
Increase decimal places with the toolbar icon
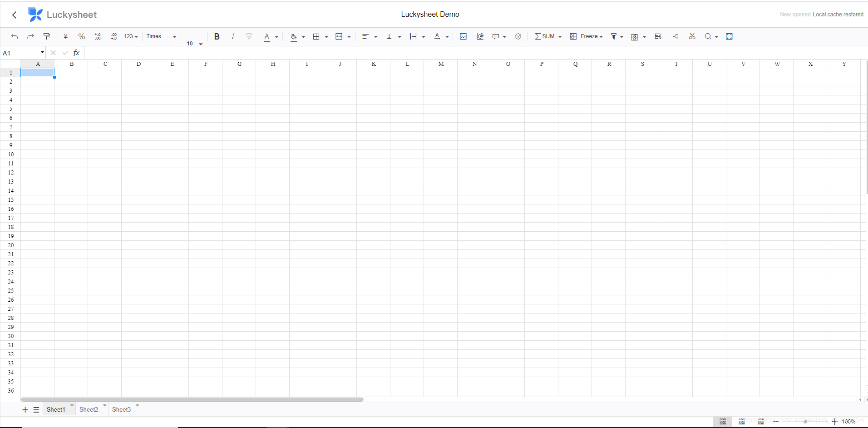click(113, 36)
